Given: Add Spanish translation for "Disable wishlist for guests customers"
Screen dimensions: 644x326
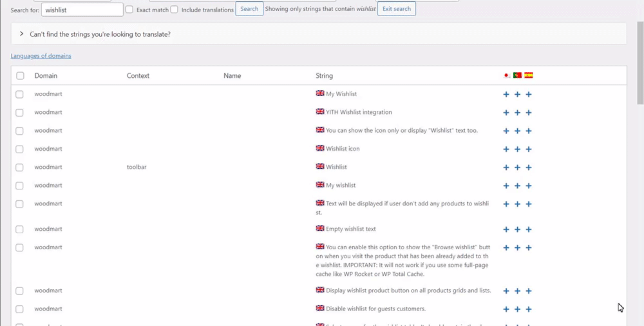Looking at the screenshot, I should pos(529,309).
